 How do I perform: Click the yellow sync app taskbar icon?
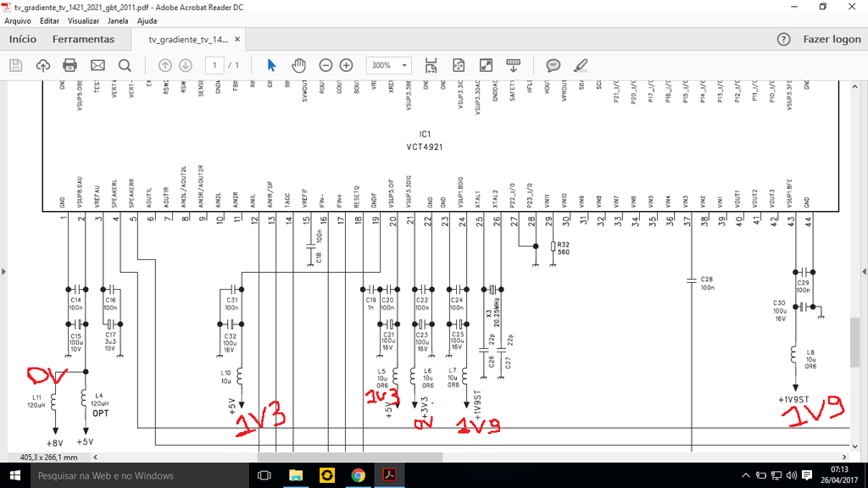point(327,476)
